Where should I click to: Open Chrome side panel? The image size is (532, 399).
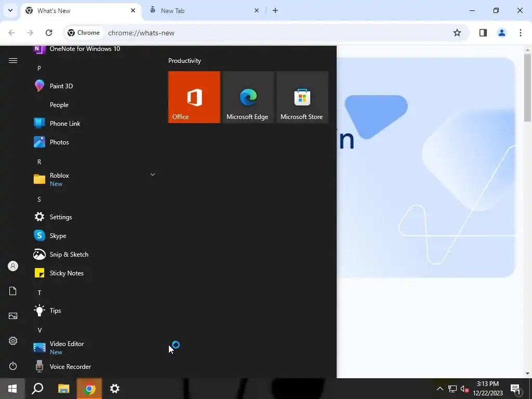pyautogui.click(x=483, y=33)
